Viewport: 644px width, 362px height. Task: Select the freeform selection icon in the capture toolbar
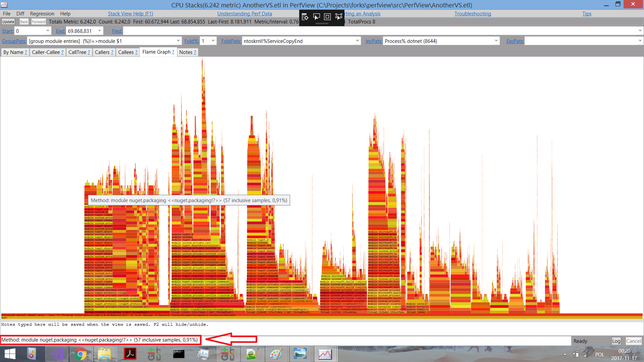click(339, 17)
